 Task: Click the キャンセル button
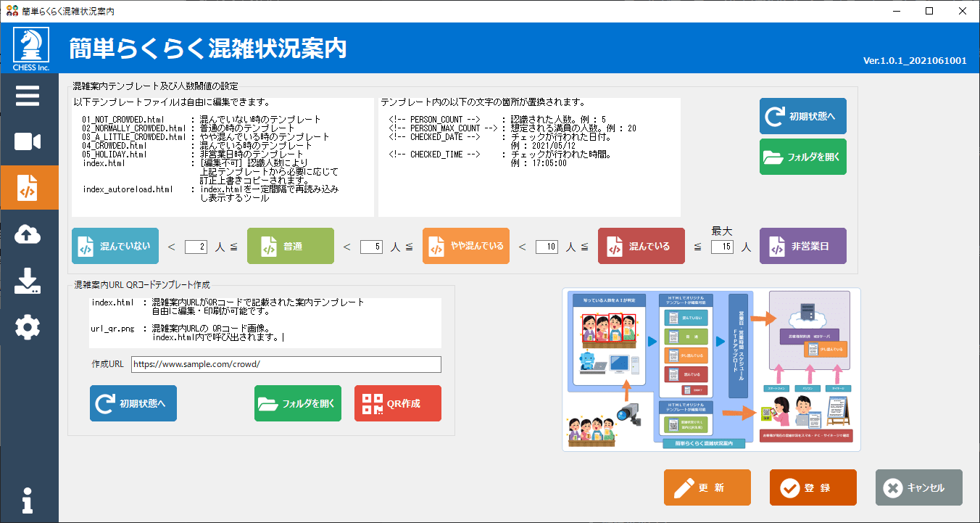point(919,487)
